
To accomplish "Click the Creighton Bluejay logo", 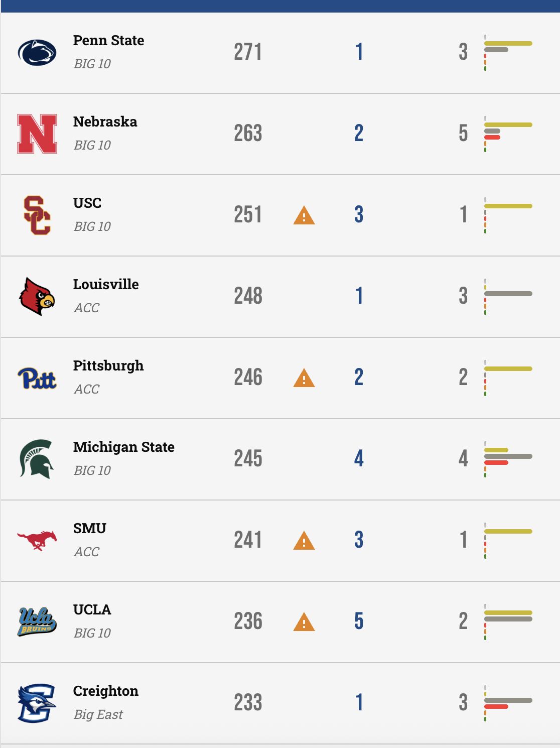I will 36,702.
